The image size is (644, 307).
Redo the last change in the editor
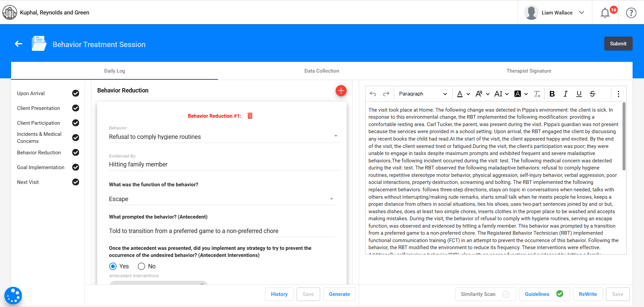tap(386, 93)
